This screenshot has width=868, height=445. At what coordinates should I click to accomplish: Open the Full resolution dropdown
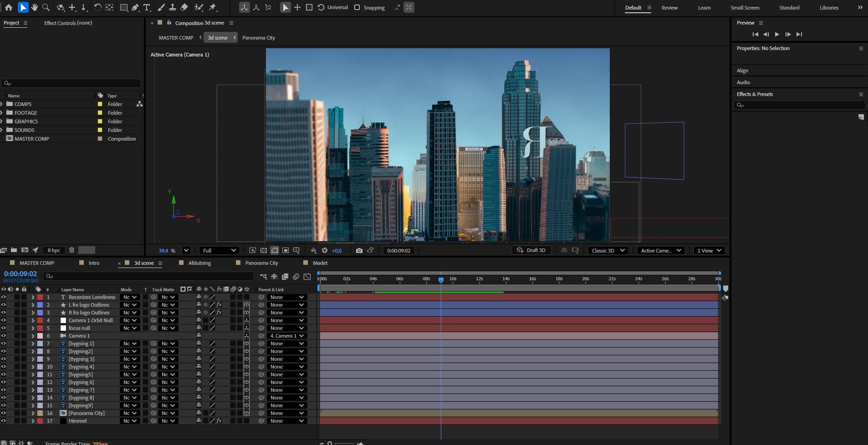pos(220,251)
